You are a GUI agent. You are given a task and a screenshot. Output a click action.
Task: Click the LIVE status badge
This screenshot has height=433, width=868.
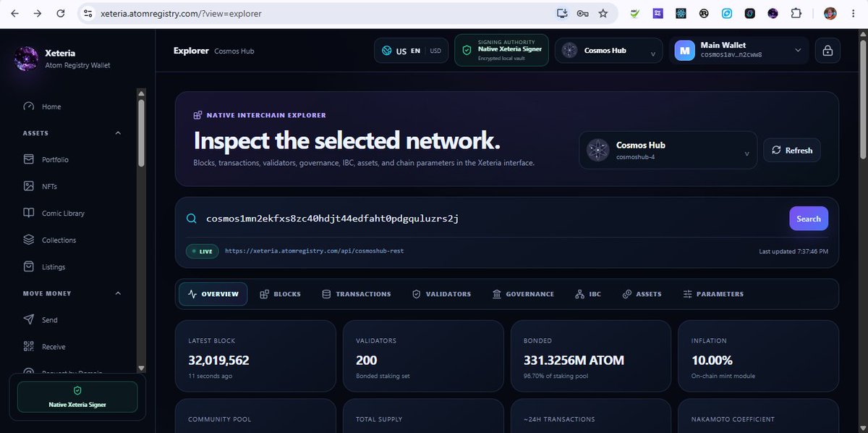(x=203, y=251)
